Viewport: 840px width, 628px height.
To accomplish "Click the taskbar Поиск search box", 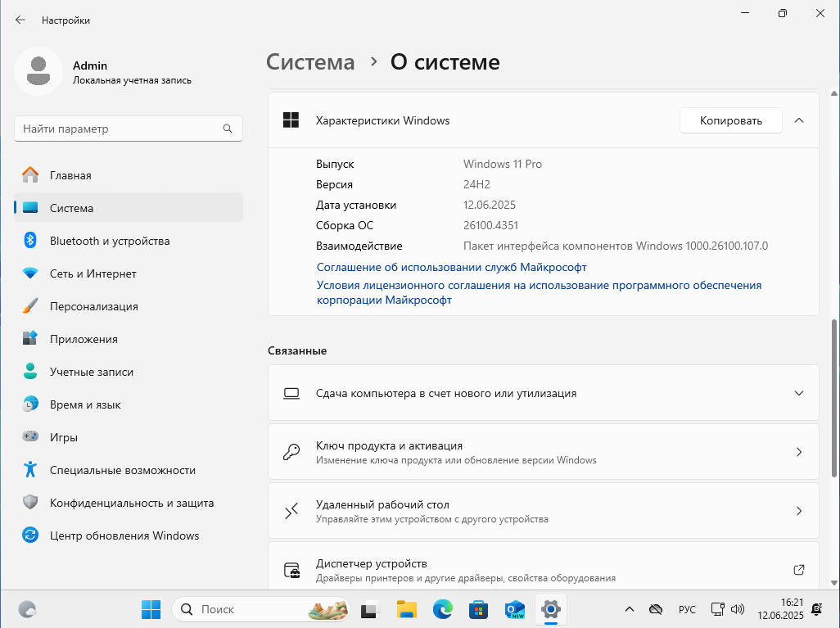I will [261, 609].
